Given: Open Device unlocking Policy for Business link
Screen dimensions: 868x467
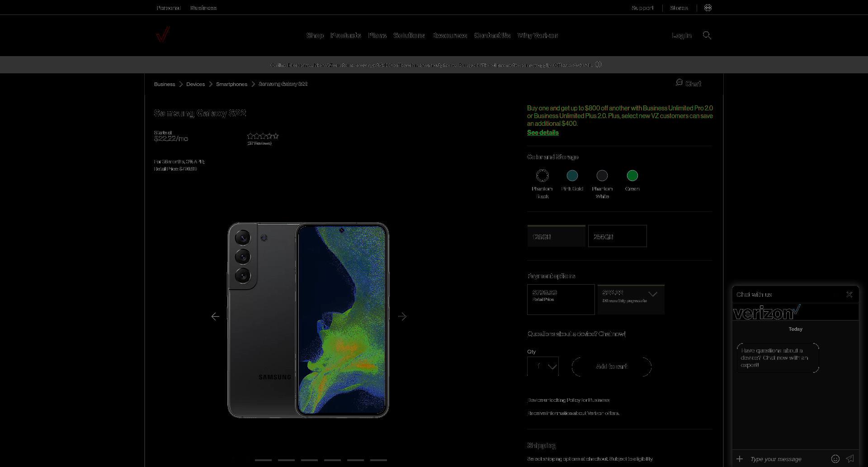Looking at the screenshot, I should [x=568, y=400].
